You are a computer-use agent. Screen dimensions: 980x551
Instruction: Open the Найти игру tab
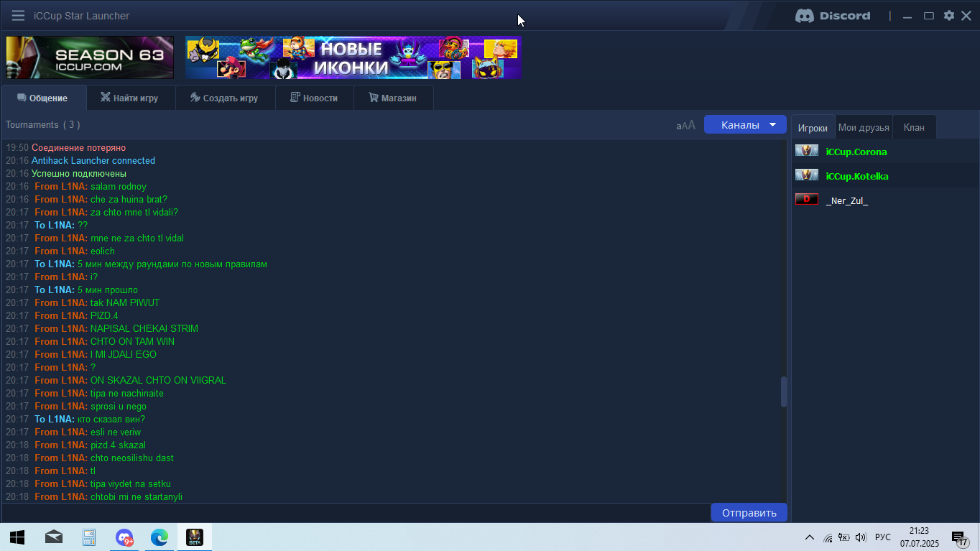[x=130, y=98]
